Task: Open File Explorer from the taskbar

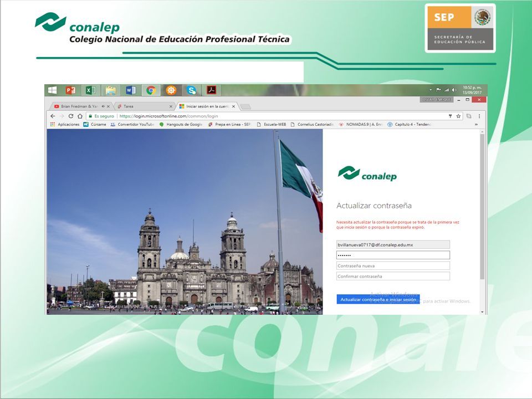Action: (111, 90)
